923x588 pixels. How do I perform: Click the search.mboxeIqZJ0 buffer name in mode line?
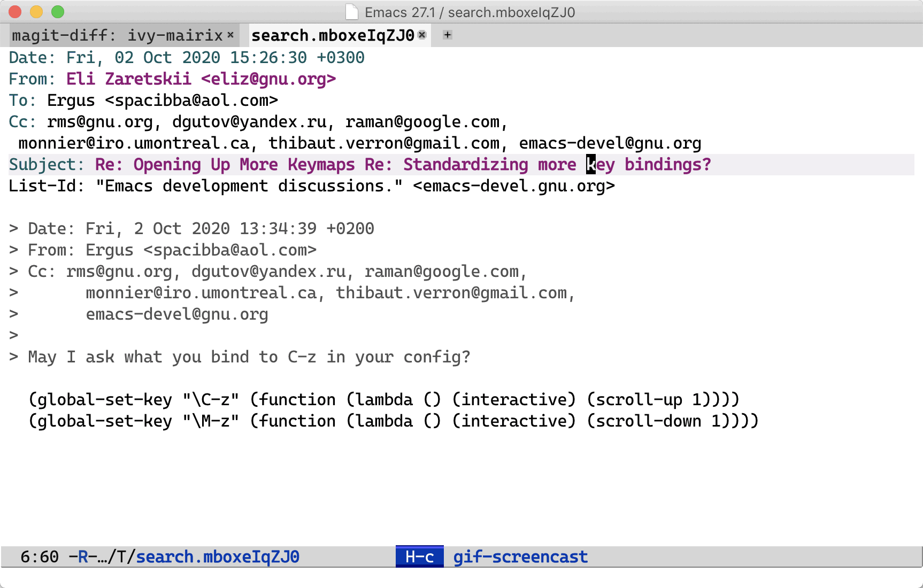218,556
